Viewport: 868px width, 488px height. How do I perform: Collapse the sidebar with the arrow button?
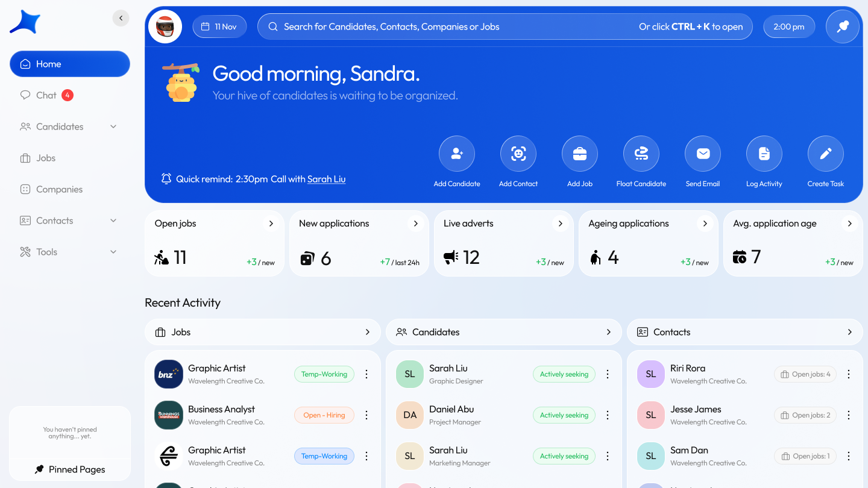121,18
